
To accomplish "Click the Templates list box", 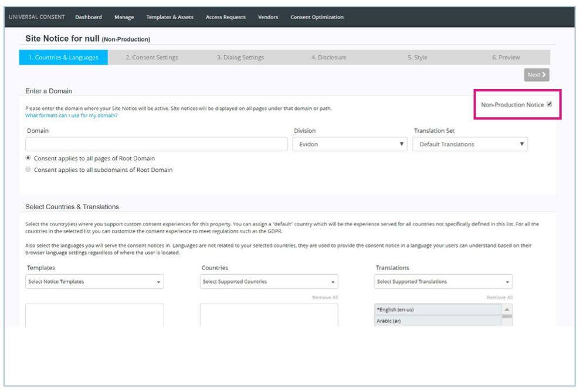I will click(x=94, y=315).
